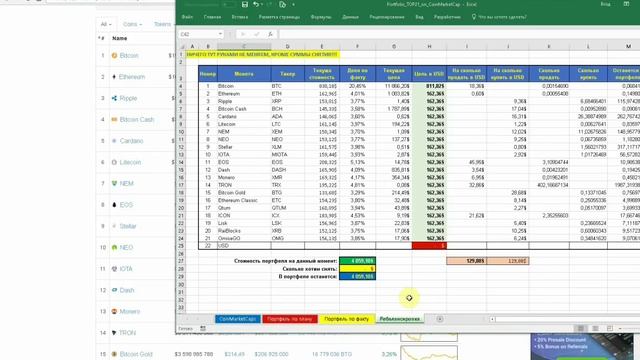The height and width of the screenshot is (360, 640).
Task: Open the Cardano link in the browser list
Action: (x=131, y=141)
